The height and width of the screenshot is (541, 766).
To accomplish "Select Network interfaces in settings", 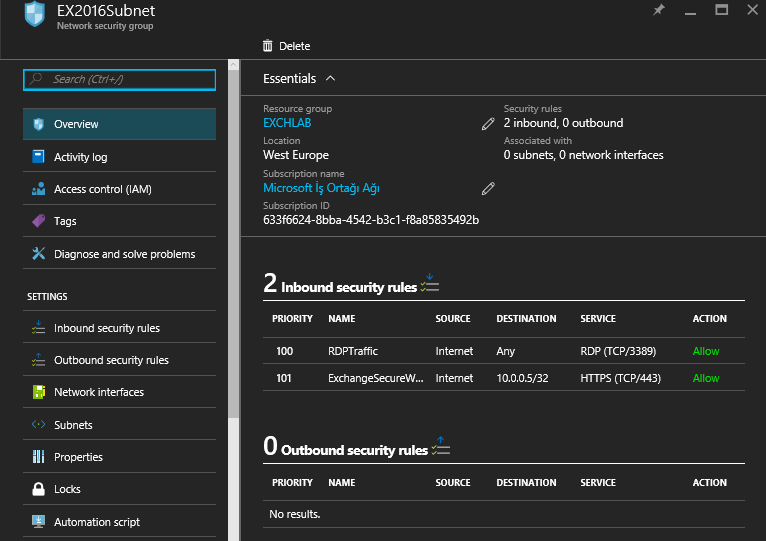I will point(119,392).
